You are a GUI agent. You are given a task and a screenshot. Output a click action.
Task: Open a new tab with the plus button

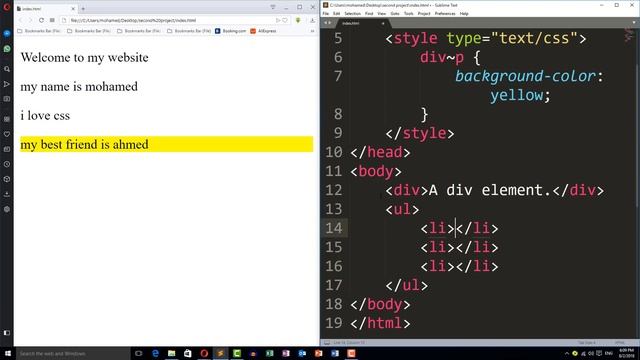point(83,8)
